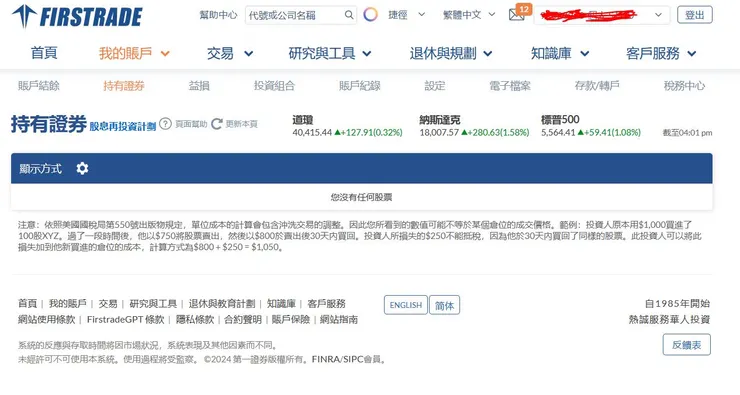Open the 反饋表 feedback button
This screenshot has width=740, height=395.
point(687,345)
